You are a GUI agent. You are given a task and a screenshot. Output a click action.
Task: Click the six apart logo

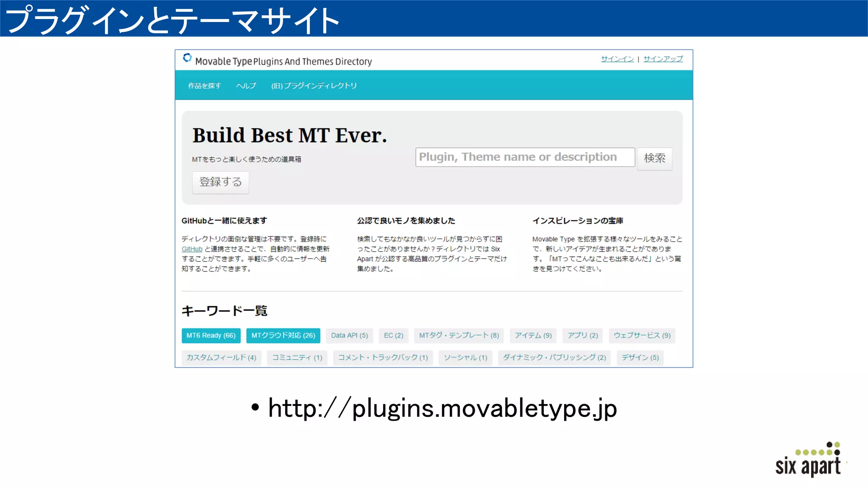(808, 460)
